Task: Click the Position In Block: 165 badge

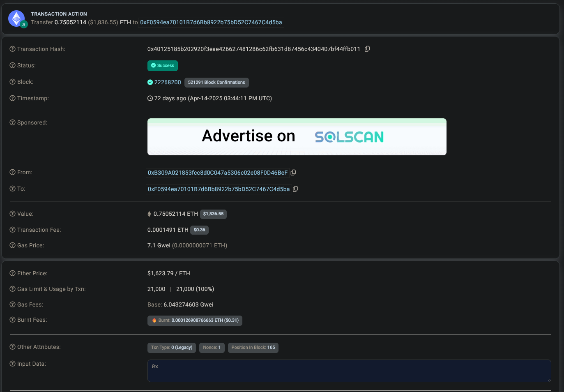Action: pyautogui.click(x=253, y=348)
